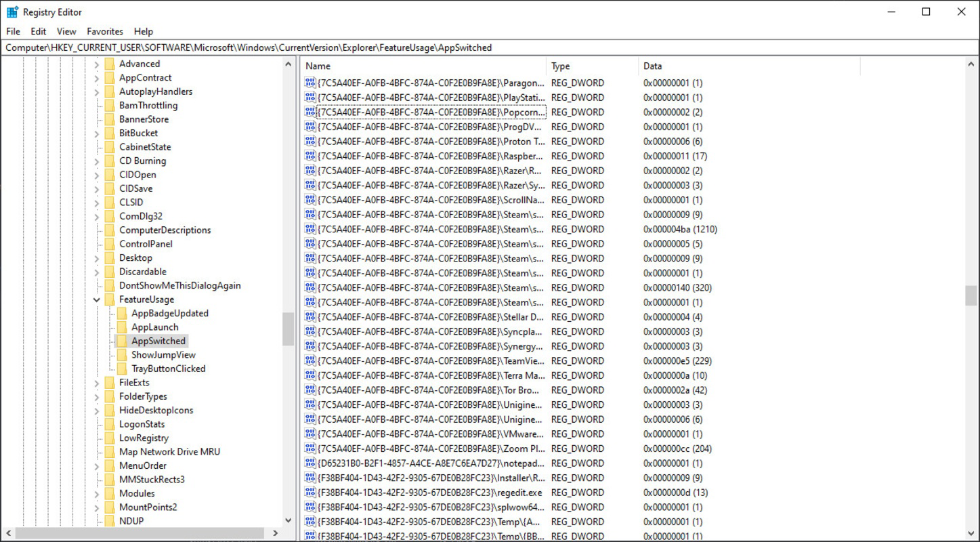Select the ShowJumpView folder icon

coord(121,355)
